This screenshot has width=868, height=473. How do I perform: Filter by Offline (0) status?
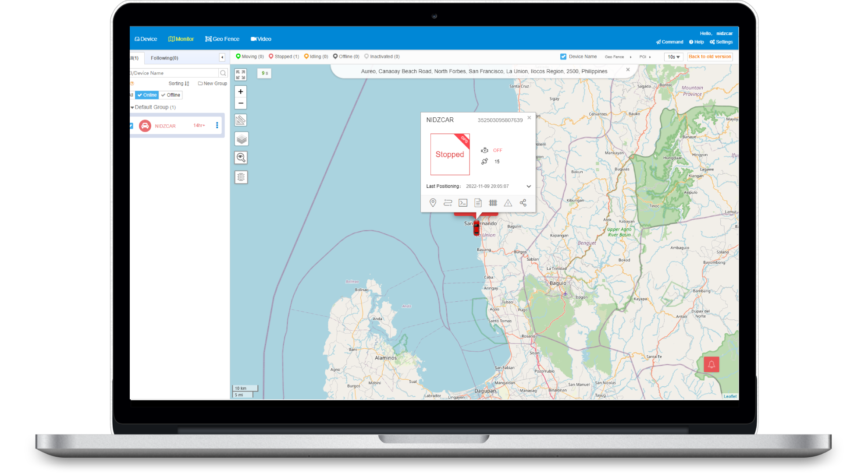(346, 56)
